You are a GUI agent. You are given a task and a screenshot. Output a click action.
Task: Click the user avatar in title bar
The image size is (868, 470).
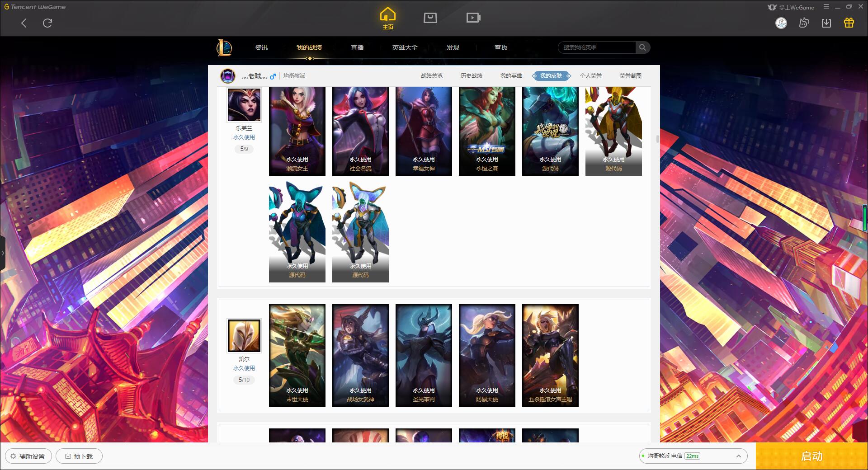(x=781, y=23)
